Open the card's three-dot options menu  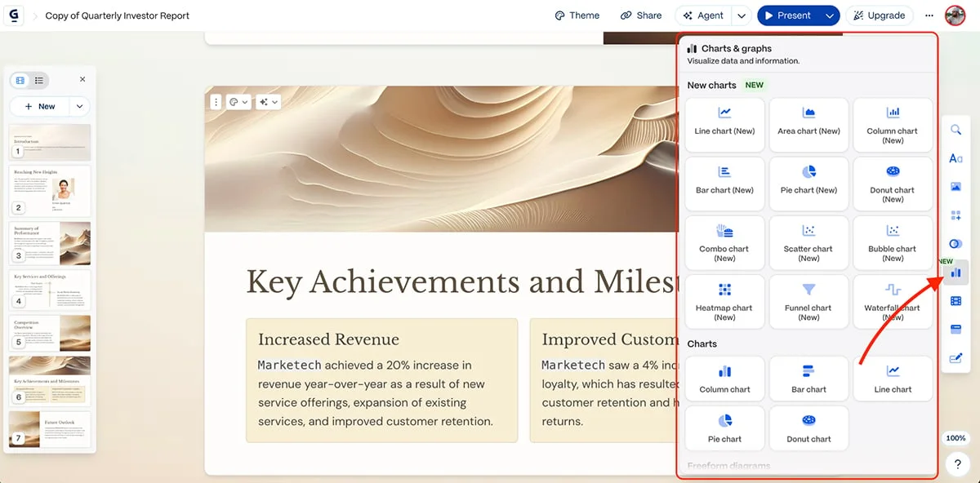[x=216, y=102]
